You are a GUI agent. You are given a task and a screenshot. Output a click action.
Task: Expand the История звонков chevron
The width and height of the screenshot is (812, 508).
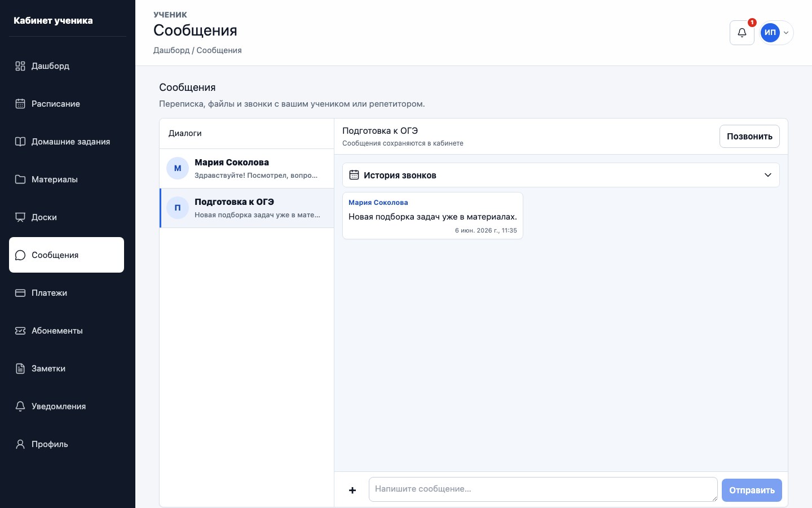tap(768, 175)
